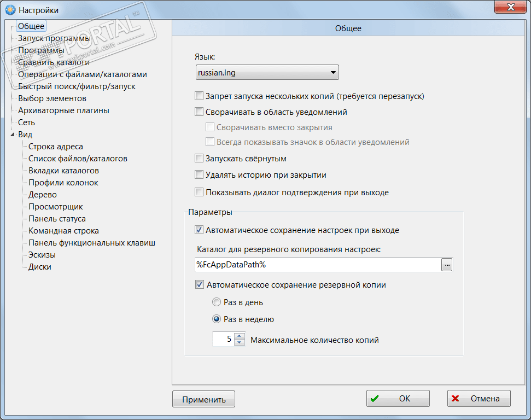This screenshot has height=420, width=531.
Task: Open Эскизы settings page
Action: click(42, 255)
